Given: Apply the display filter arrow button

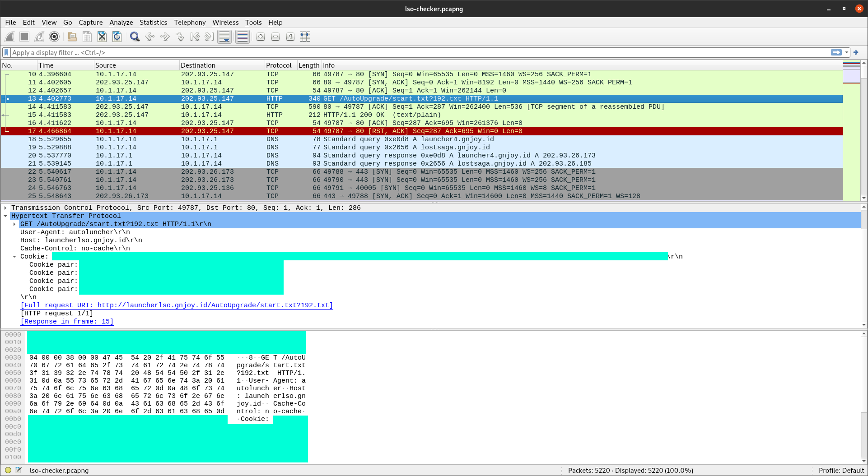Looking at the screenshot, I should coord(836,53).
